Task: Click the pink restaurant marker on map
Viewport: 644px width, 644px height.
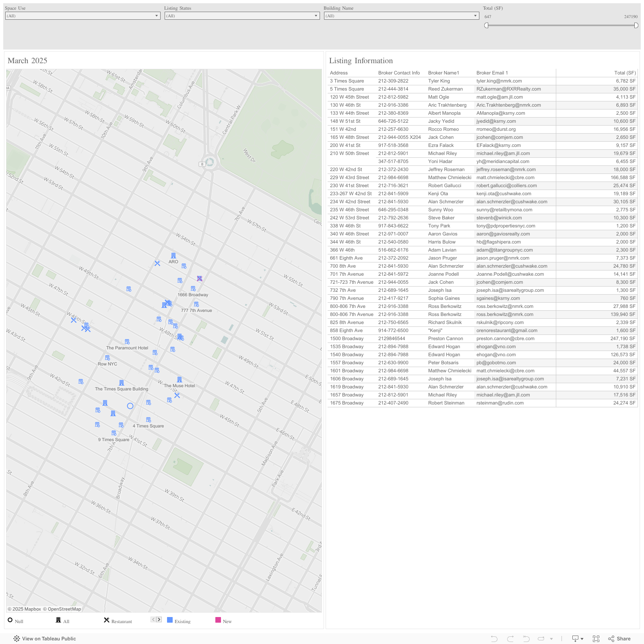Action: 200,279
